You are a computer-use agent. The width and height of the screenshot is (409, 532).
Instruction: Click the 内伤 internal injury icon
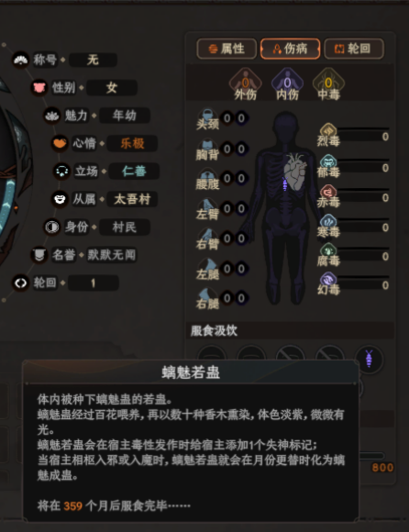(x=287, y=83)
